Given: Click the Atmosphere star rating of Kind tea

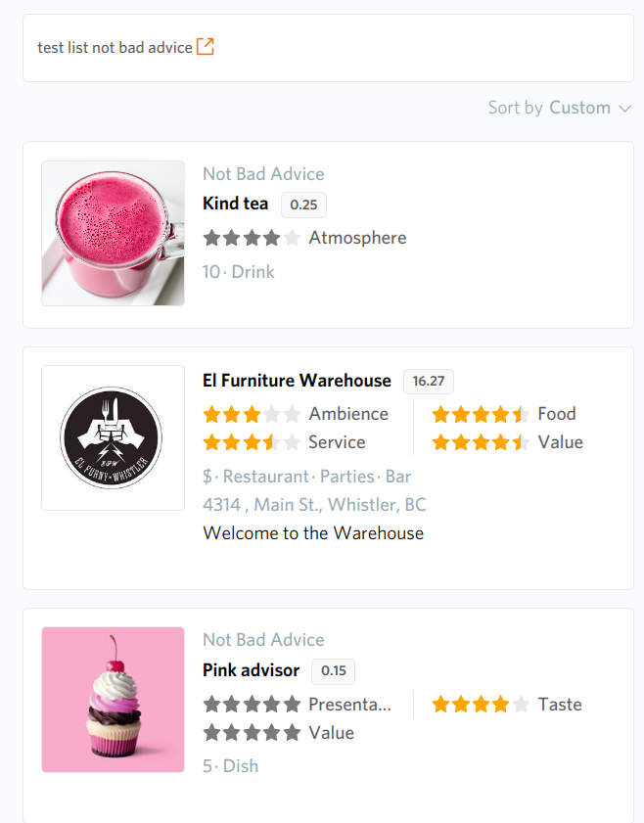Looking at the screenshot, I should (x=252, y=238).
